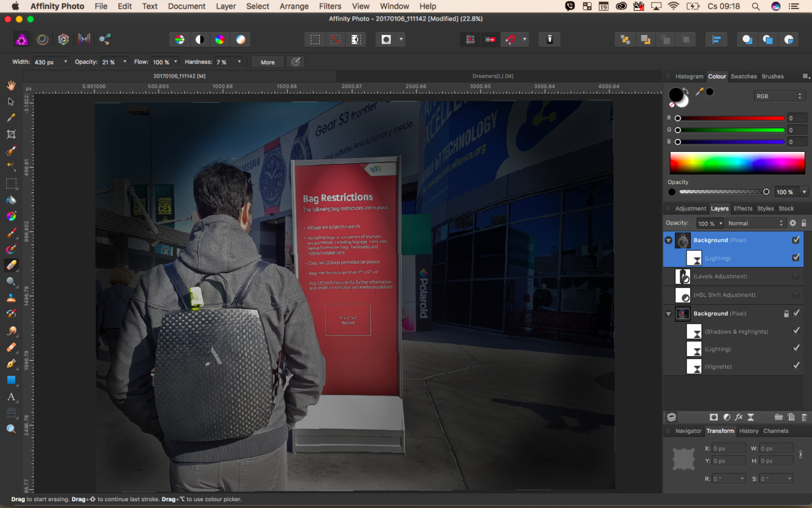Select the Move tool arrow
The width and height of the screenshot is (812, 508).
point(11,101)
